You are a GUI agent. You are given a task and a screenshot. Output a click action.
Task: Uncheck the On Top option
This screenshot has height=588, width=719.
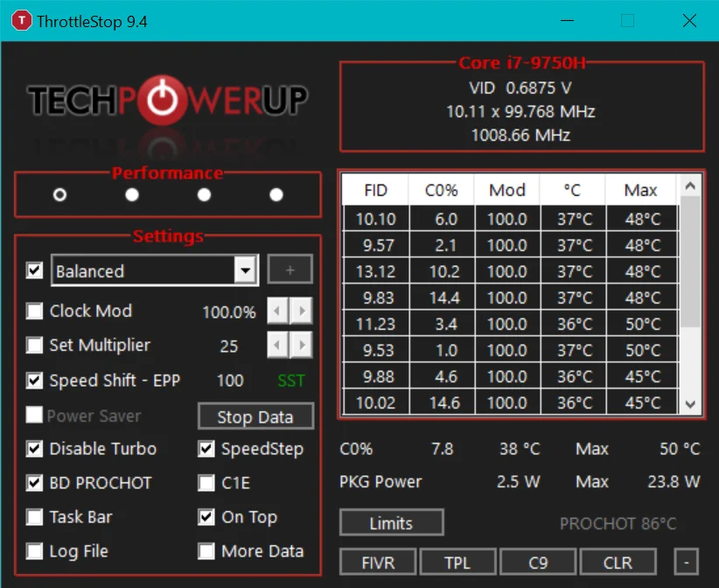206,517
